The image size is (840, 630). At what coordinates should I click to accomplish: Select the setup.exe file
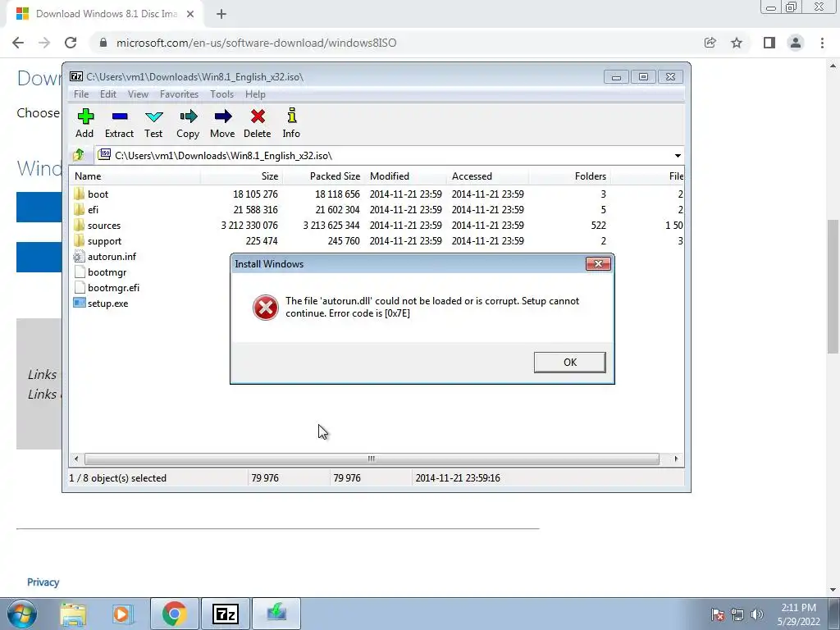[x=101, y=304]
